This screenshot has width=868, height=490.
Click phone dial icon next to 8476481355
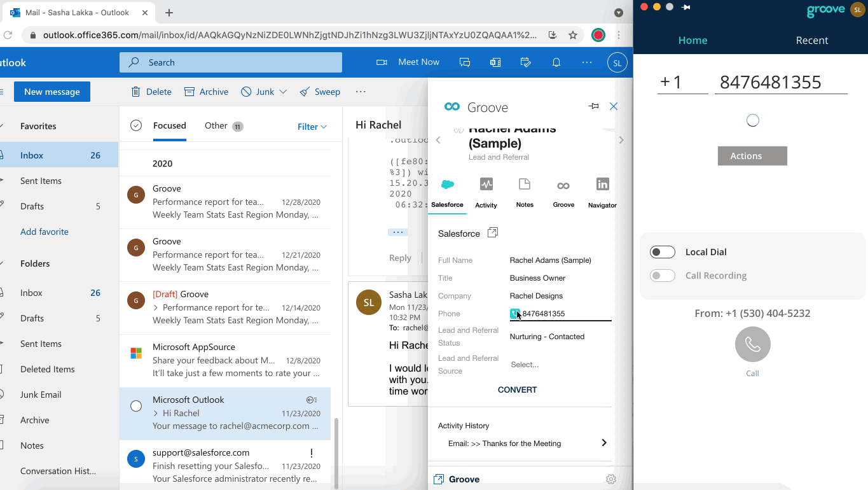point(514,314)
